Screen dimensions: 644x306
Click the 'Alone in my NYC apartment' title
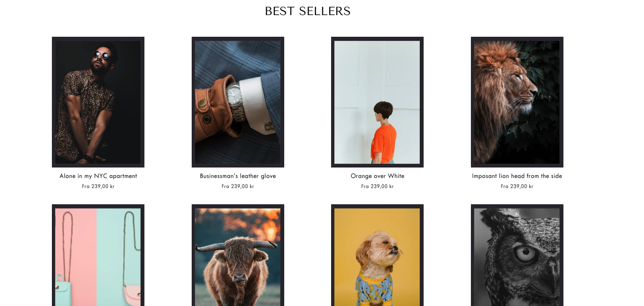pyautogui.click(x=98, y=176)
